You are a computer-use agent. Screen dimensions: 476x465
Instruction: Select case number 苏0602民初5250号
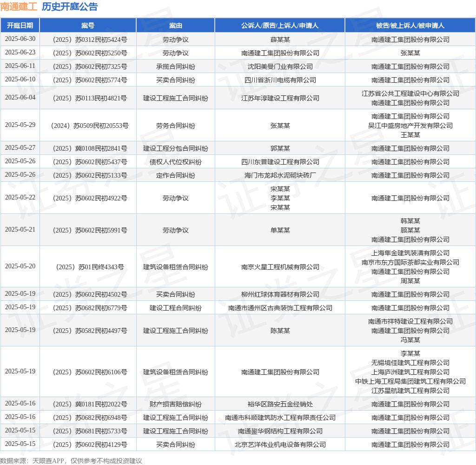pyautogui.click(x=90, y=53)
